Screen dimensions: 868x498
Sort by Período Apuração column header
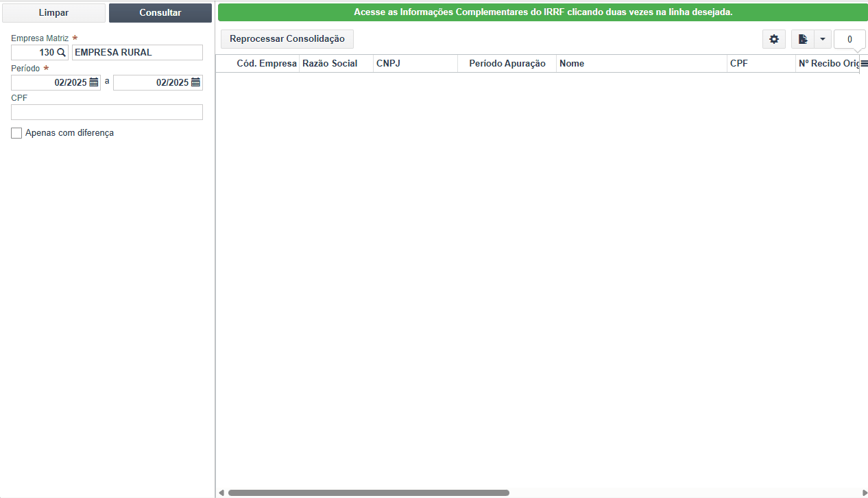[507, 63]
